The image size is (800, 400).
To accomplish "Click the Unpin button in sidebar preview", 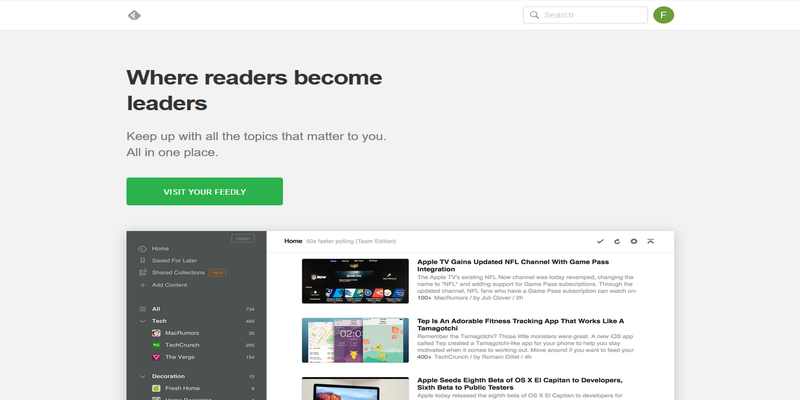I will 243,238.
